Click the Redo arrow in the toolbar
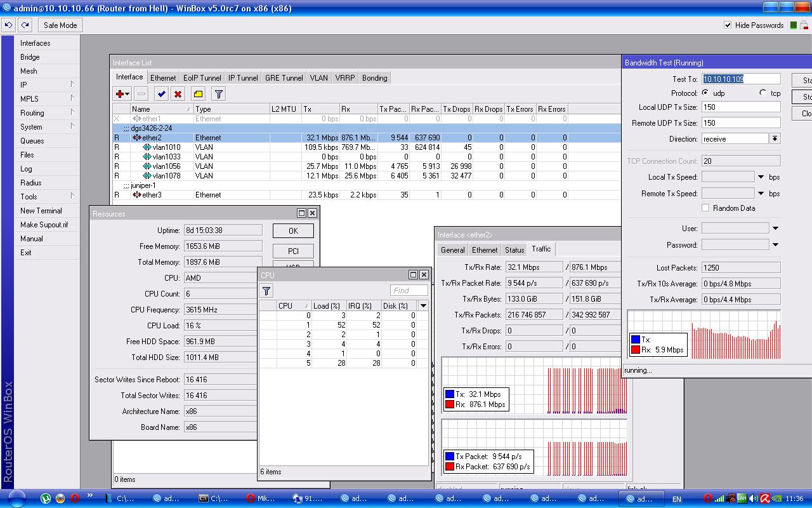The height and width of the screenshot is (508, 812). coord(25,25)
